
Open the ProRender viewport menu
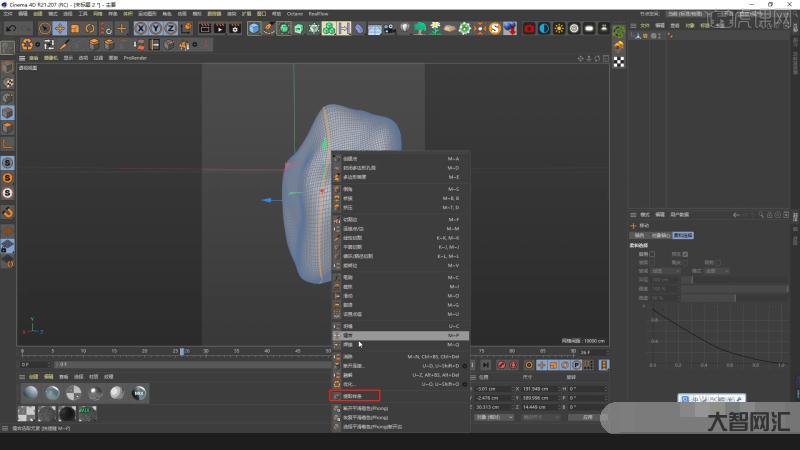[135, 58]
